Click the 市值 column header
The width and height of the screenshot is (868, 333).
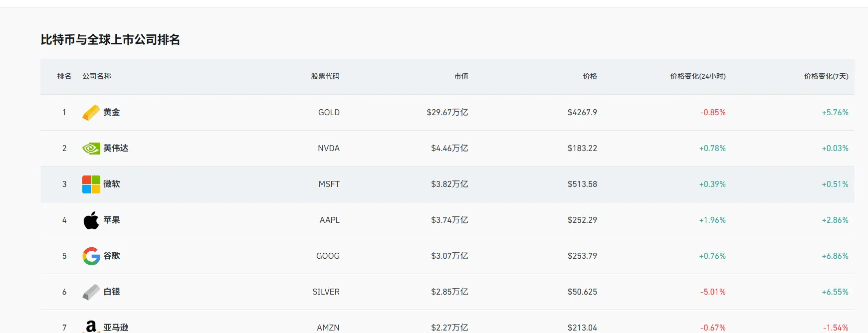tap(461, 76)
